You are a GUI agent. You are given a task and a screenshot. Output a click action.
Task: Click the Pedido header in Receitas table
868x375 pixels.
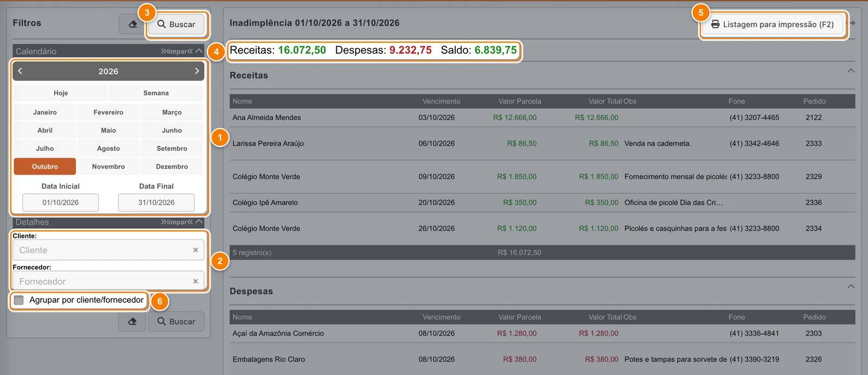click(x=814, y=101)
